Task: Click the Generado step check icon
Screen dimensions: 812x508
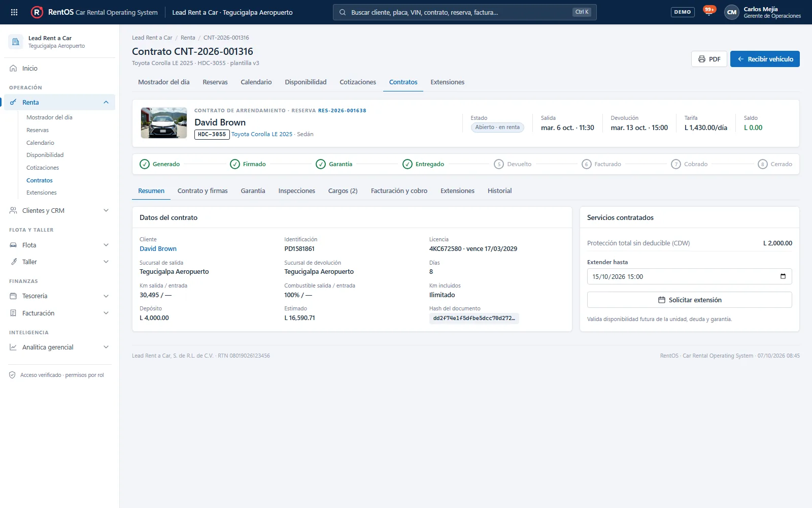Action: pyautogui.click(x=145, y=164)
